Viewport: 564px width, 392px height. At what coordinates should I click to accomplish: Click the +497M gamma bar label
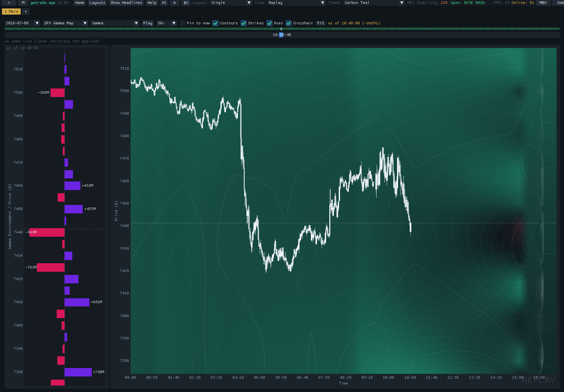coord(90,209)
